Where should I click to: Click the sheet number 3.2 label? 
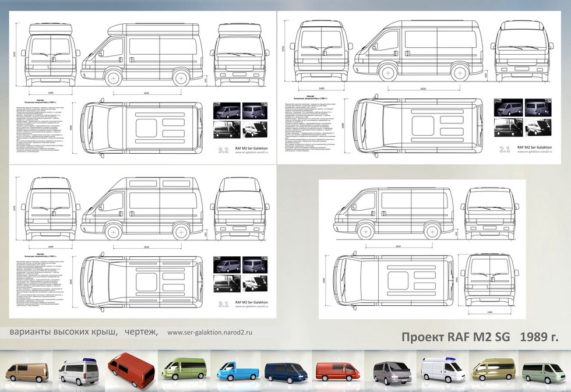223,150
